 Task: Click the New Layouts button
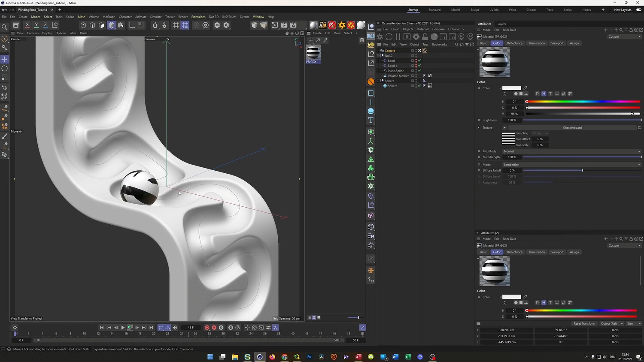pos(623,10)
